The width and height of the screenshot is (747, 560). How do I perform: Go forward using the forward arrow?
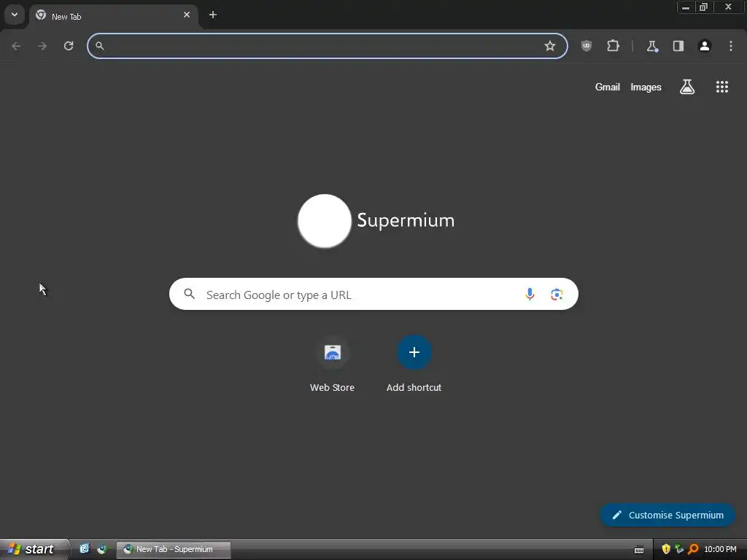click(42, 46)
